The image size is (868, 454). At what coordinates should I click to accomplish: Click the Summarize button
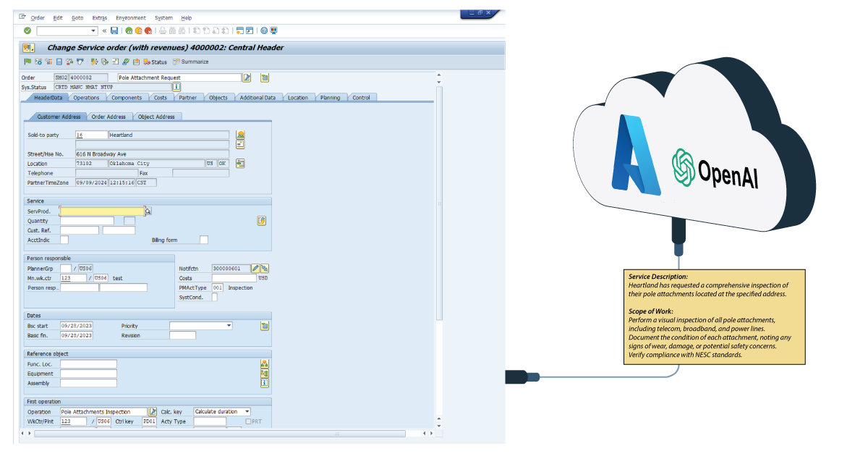pyautogui.click(x=191, y=62)
